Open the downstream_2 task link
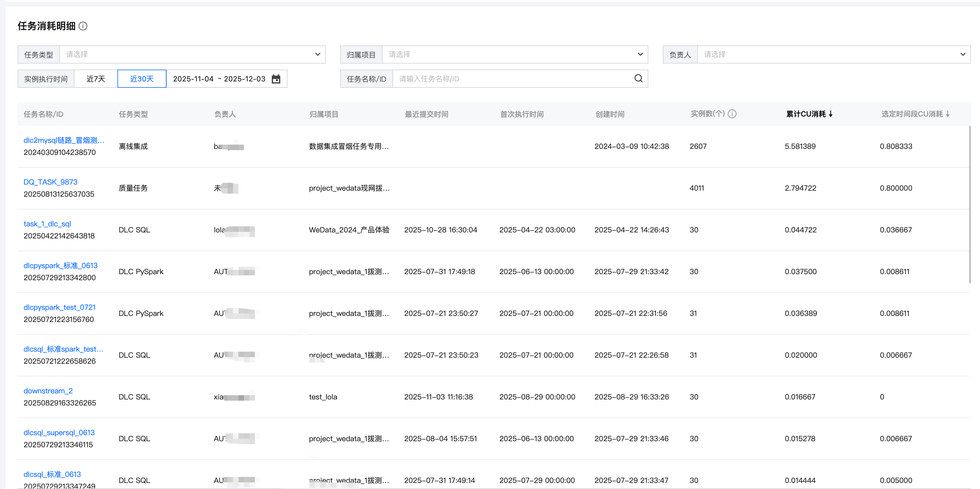 tap(48, 391)
